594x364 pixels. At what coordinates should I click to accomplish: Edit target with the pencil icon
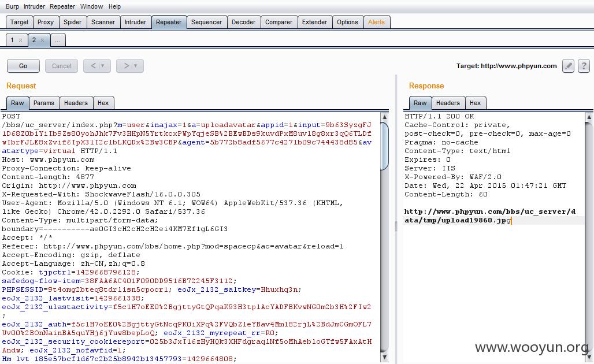[x=568, y=66]
